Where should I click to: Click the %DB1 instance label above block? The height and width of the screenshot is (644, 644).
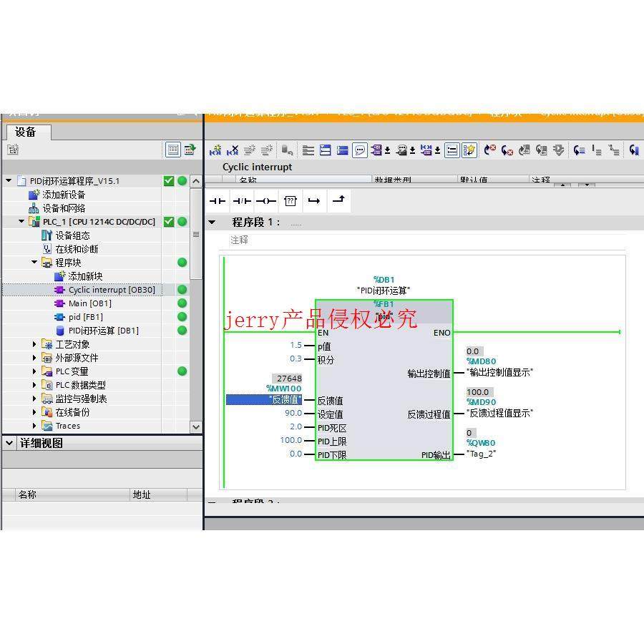[384, 280]
